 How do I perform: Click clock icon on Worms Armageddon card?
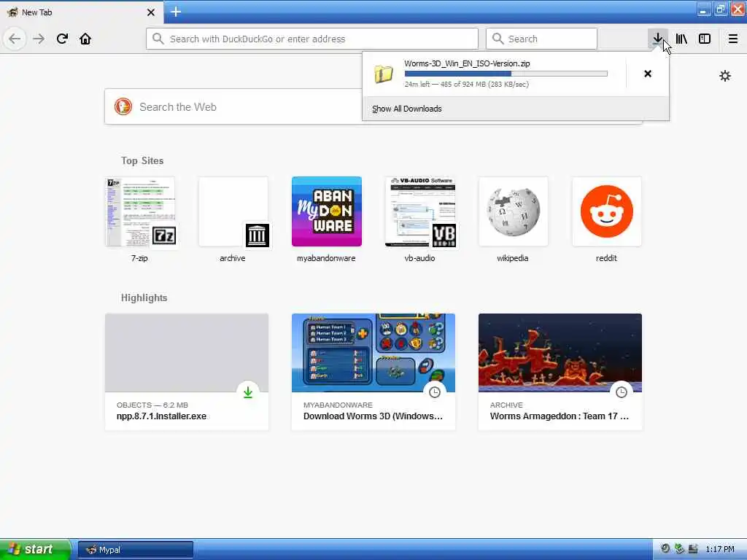pos(622,392)
